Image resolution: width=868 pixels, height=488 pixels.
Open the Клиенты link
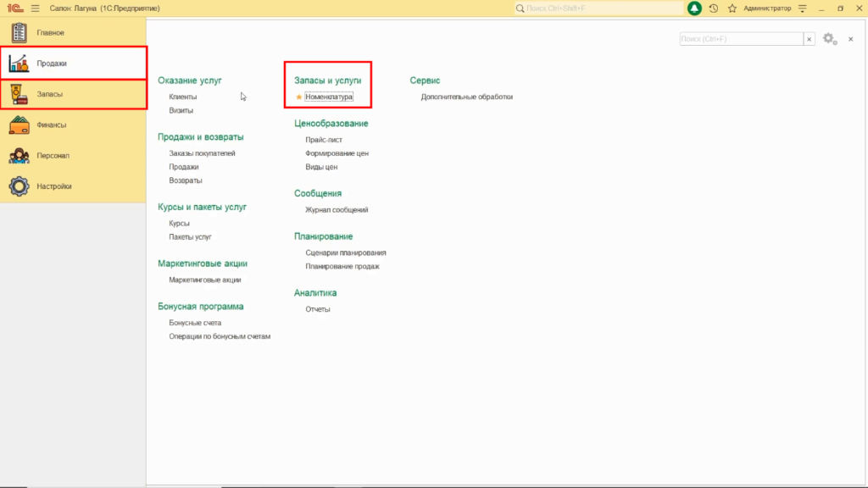pyautogui.click(x=183, y=97)
